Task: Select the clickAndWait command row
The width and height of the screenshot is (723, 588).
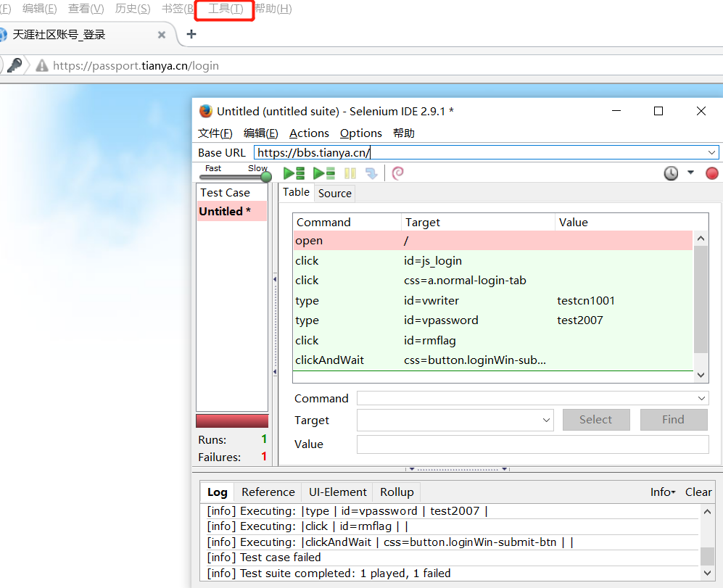Action: tap(493, 360)
